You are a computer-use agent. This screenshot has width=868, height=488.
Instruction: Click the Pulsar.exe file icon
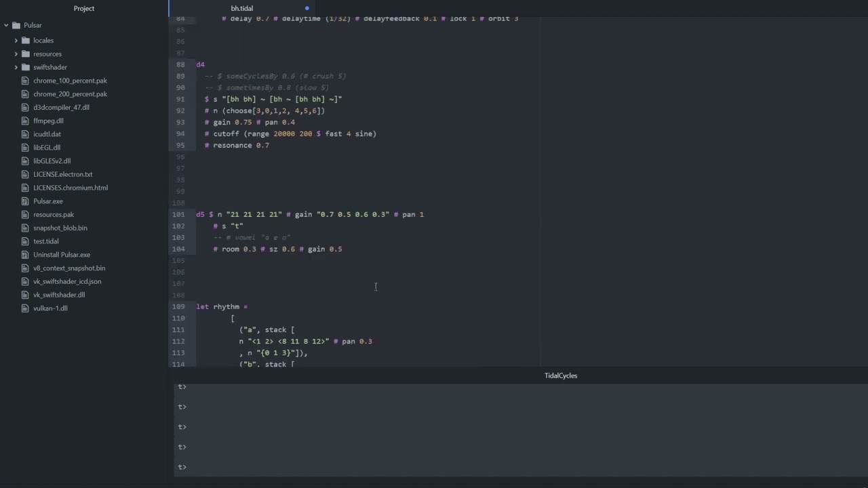[x=26, y=201]
